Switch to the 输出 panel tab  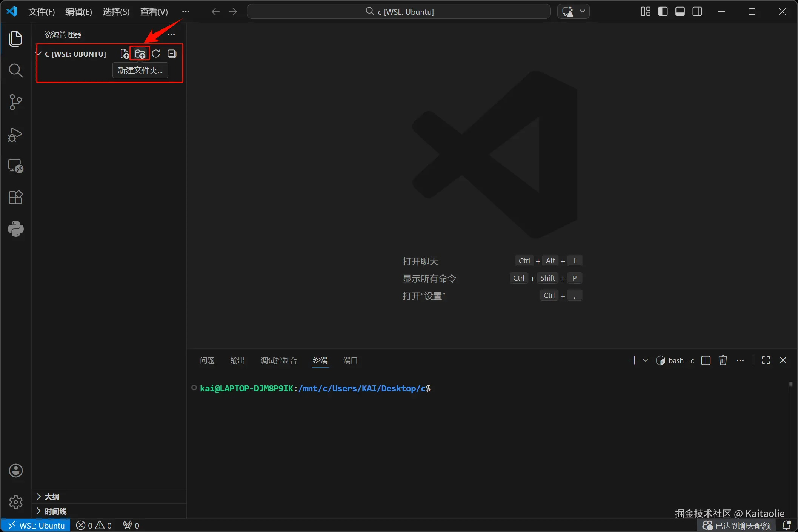coord(237,360)
